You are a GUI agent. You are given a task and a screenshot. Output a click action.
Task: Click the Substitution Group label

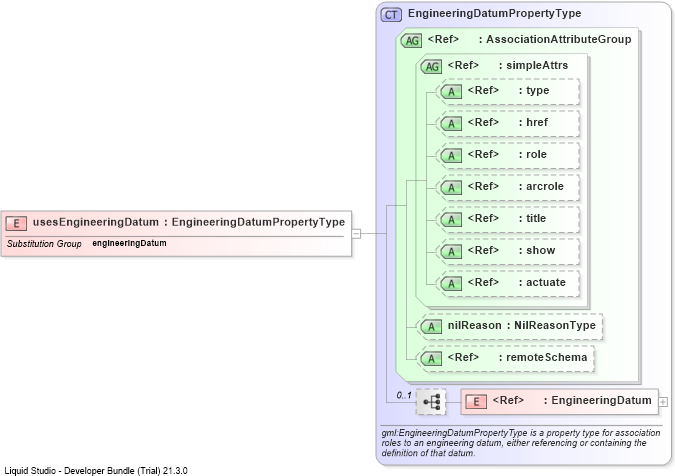click(44, 244)
